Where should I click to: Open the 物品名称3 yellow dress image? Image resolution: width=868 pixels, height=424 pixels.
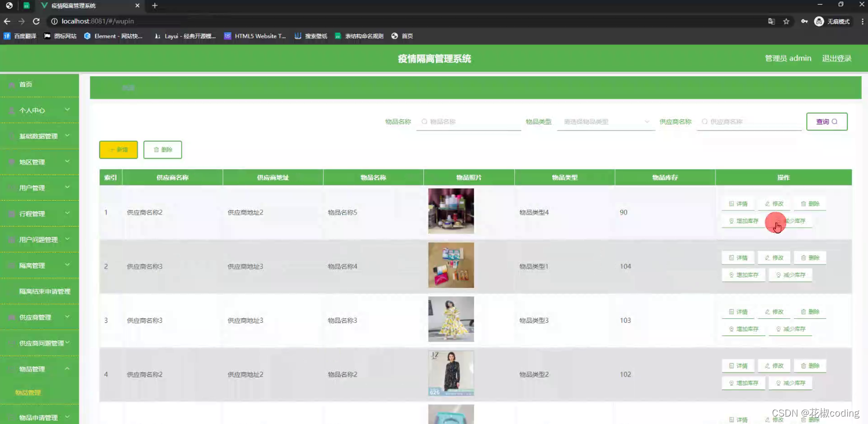(451, 319)
